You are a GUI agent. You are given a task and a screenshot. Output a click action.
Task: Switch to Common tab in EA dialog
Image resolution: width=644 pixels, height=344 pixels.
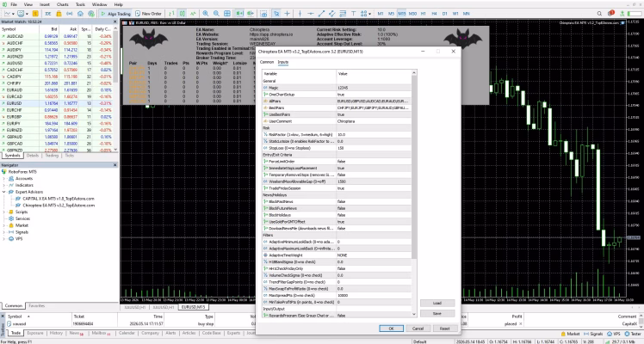click(x=267, y=62)
